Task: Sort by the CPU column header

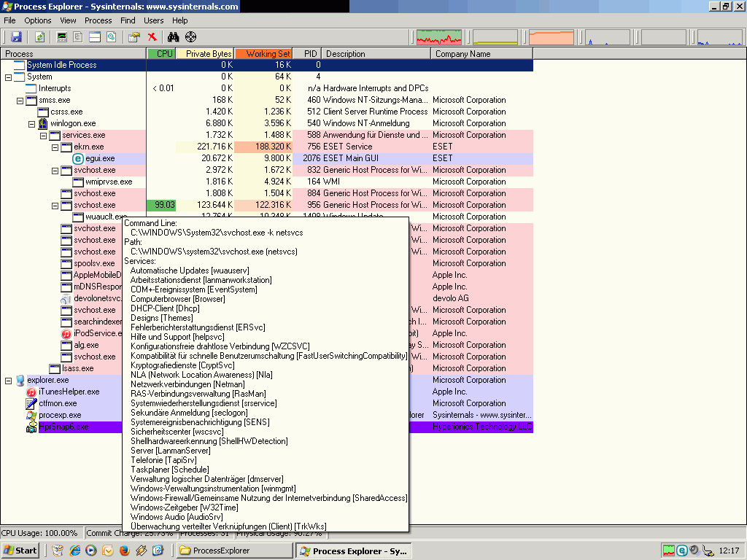Action: pos(161,54)
